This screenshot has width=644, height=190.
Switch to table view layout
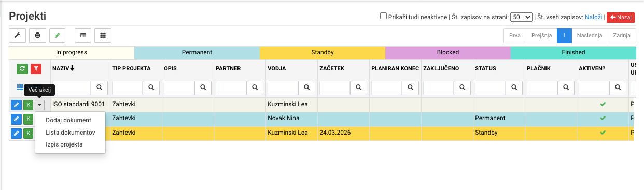click(83, 36)
